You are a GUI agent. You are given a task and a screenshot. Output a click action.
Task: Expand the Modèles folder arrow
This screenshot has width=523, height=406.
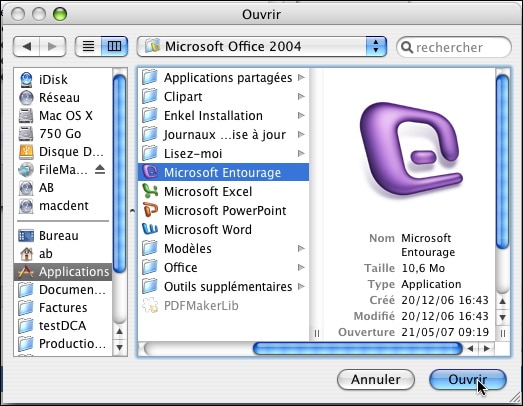[x=301, y=249]
